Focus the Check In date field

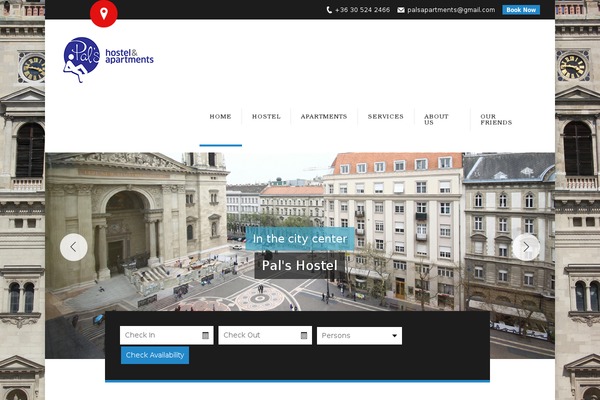(x=166, y=335)
